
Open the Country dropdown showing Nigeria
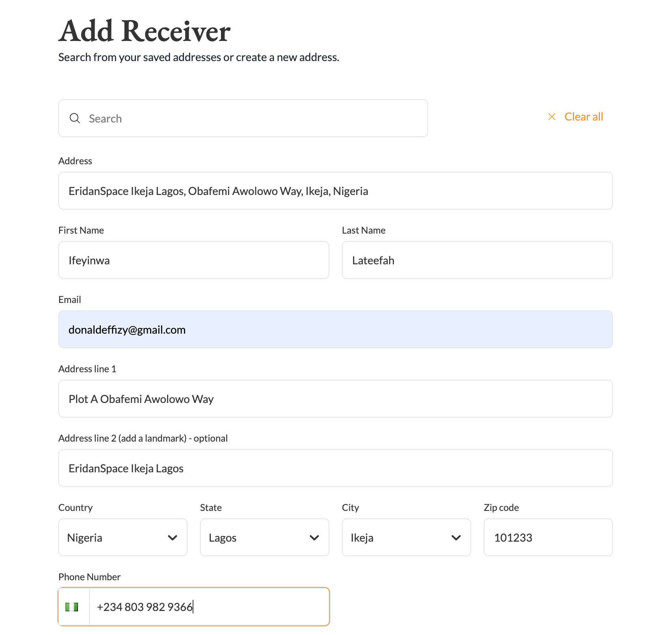click(123, 537)
